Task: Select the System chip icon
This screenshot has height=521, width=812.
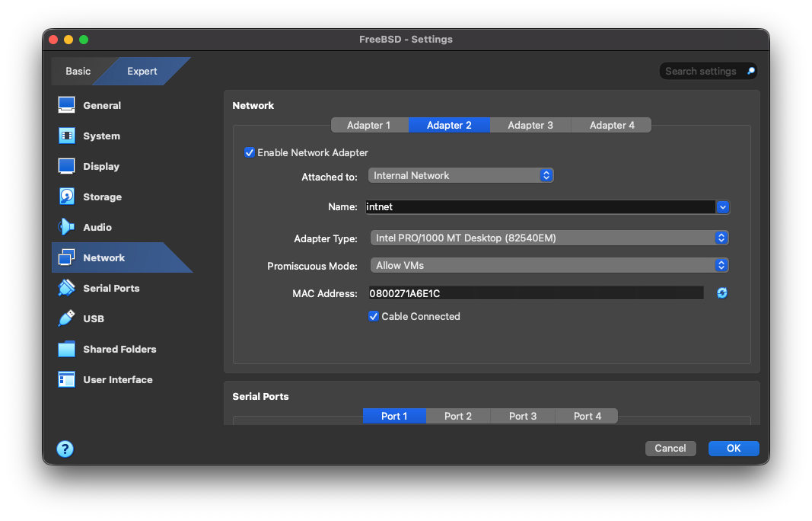Action: pyautogui.click(x=66, y=136)
